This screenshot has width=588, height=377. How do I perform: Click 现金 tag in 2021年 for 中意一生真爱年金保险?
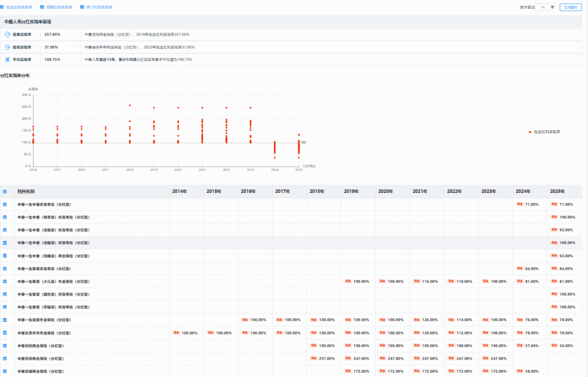416,320
